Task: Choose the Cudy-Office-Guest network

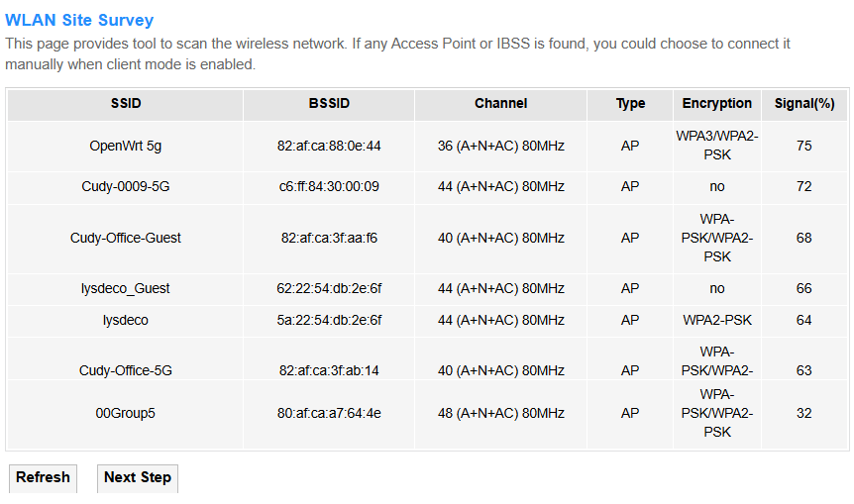Action: [126, 238]
